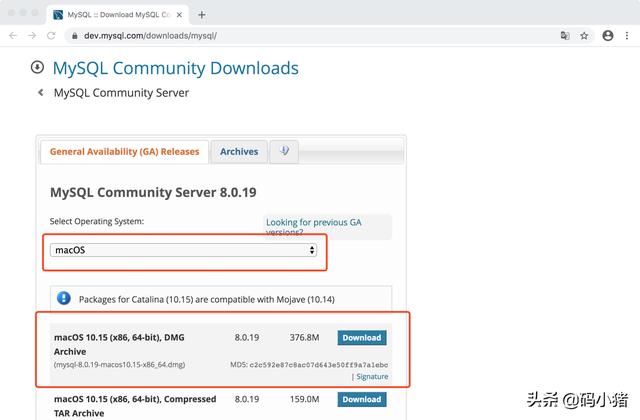Open the translate page icon

coord(565,36)
